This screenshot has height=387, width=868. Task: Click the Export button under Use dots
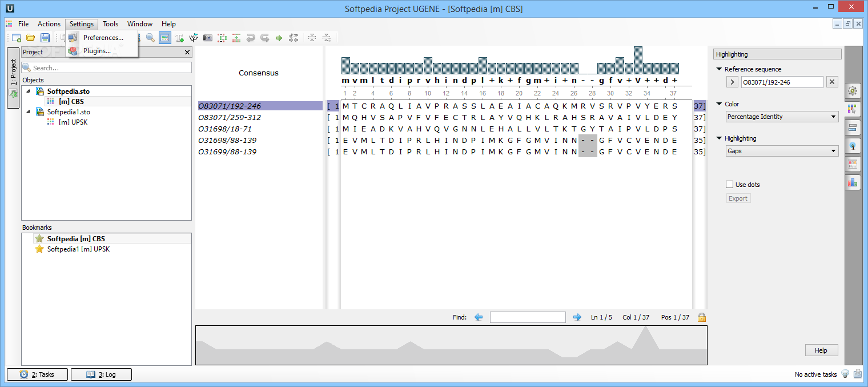[738, 198]
